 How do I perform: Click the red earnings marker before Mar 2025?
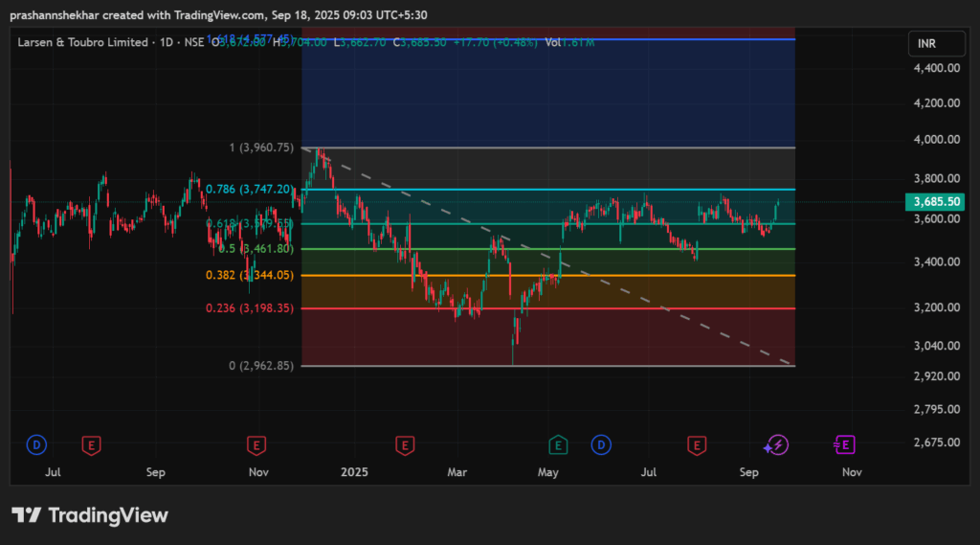[405, 444]
